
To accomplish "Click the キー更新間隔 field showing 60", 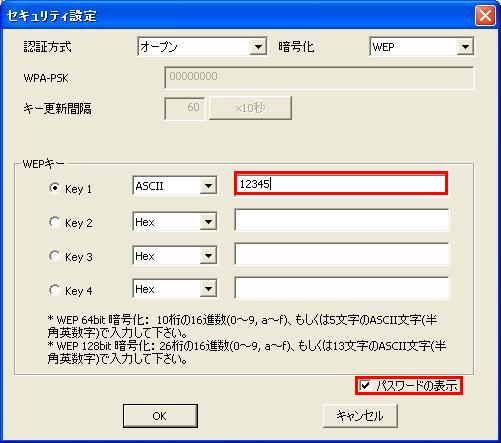I will 184,108.
